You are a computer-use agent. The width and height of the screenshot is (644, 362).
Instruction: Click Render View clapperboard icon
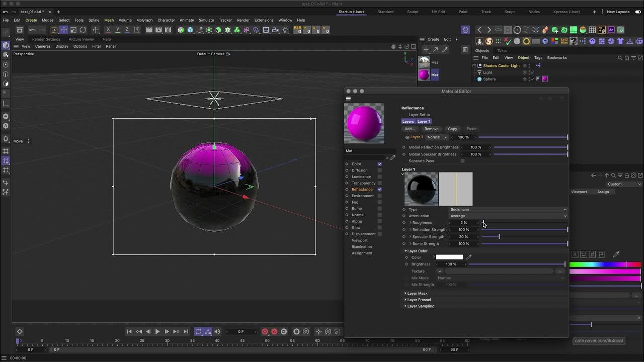[149, 30]
